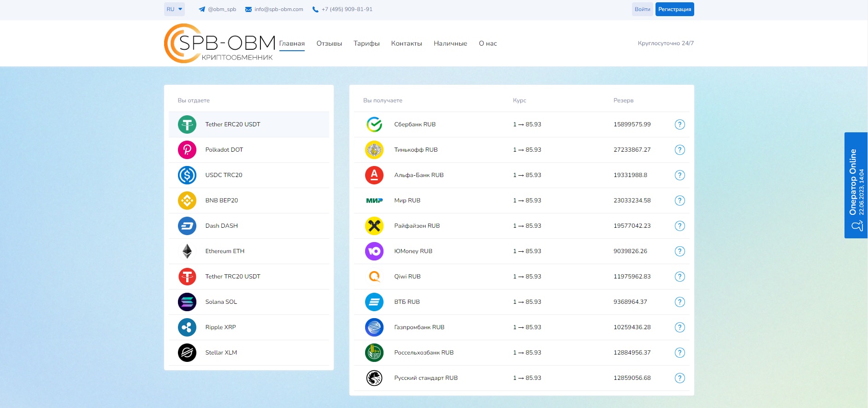Open the Тарифы menu item
868x408 pixels.
click(x=366, y=43)
